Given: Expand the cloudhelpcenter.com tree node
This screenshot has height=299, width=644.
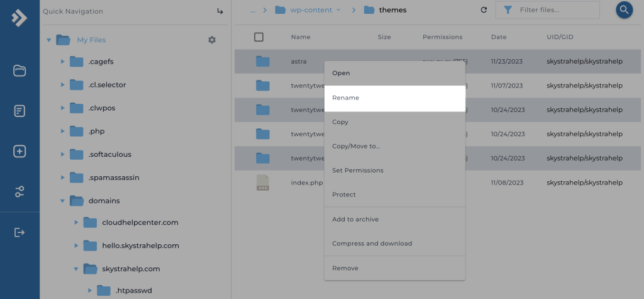Looking at the screenshot, I should pos(76,223).
